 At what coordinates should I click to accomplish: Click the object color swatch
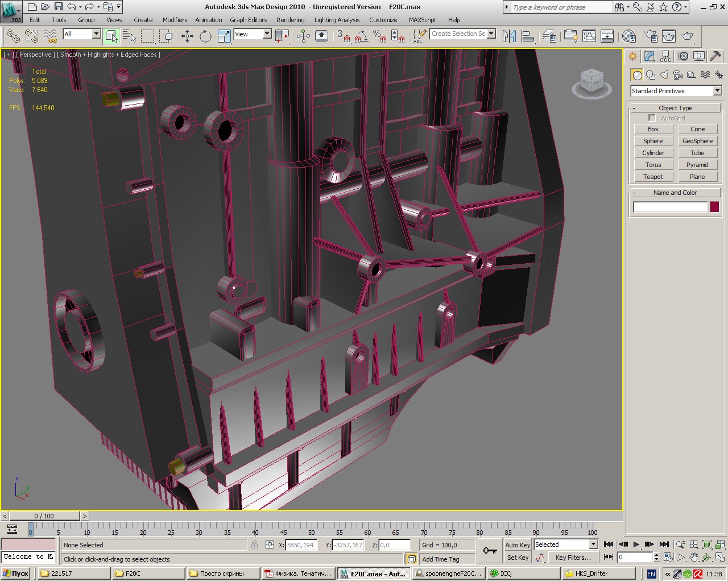(x=714, y=207)
